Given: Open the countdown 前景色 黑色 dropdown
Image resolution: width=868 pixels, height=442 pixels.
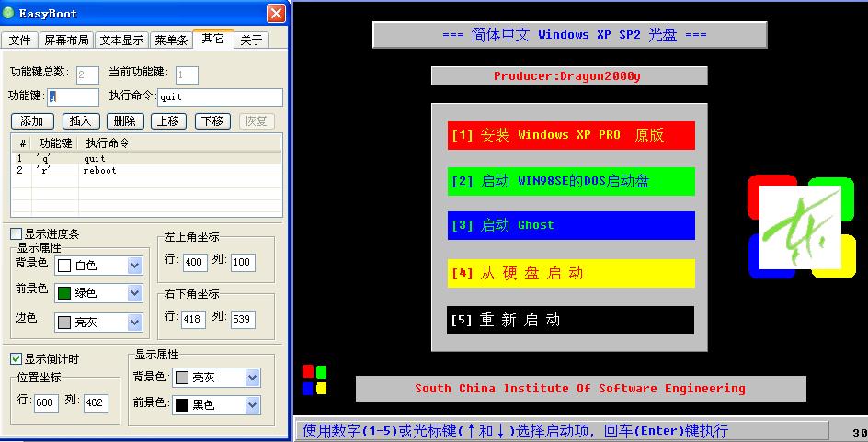Looking at the screenshot, I should [x=253, y=405].
